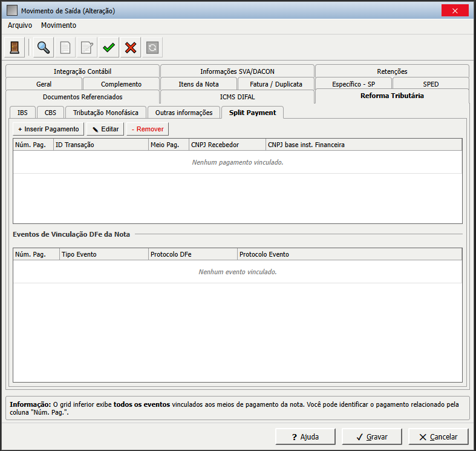This screenshot has width=476, height=451.
Task: Open the Movimento menu
Action: (x=59, y=25)
